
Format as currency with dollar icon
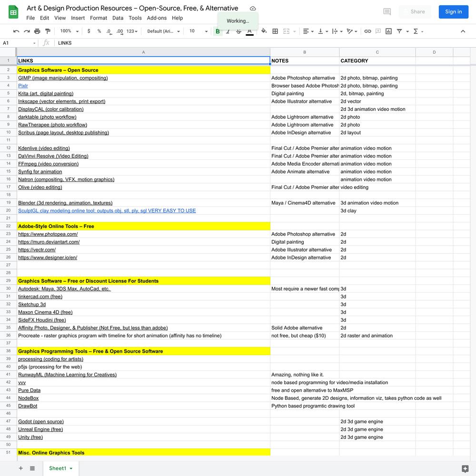pyautogui.click(x=89, y=31)
